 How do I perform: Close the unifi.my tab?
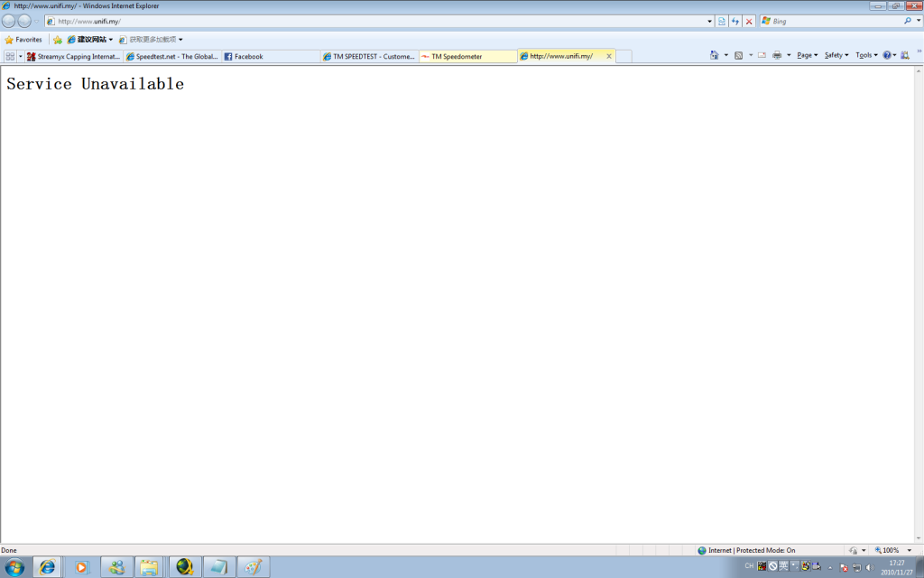(x=609, y=56)
